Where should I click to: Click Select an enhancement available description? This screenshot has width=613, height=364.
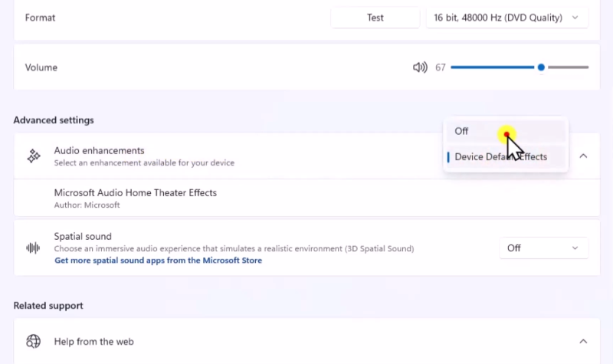click(x=144, y=162)
